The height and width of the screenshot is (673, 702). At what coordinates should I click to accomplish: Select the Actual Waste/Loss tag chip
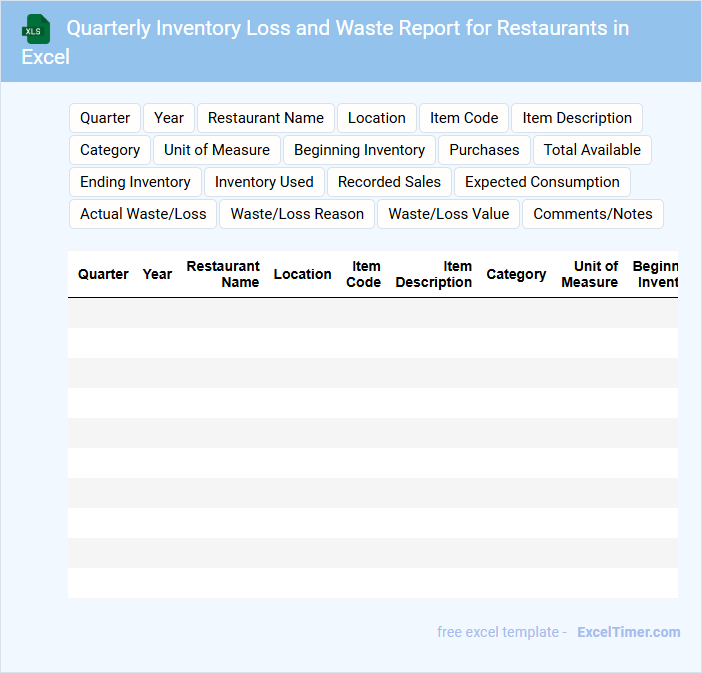click(x=143, y=214)
